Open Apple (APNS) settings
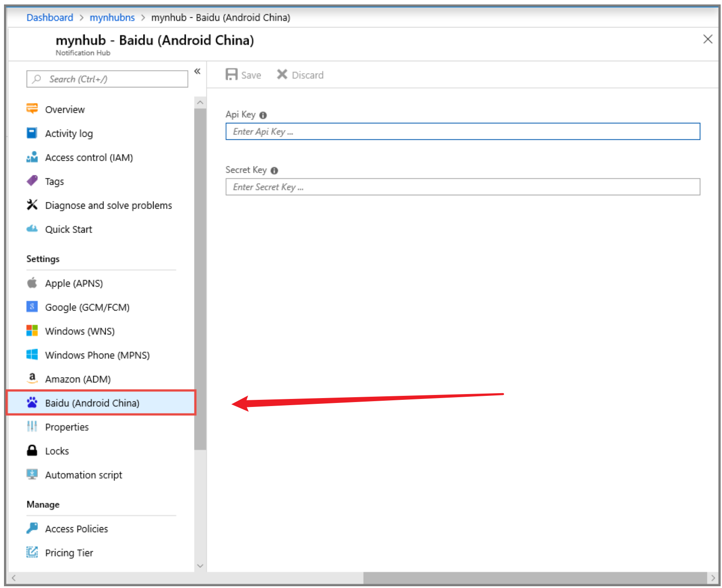Screen dimensions: 722x588 (74, 284)
